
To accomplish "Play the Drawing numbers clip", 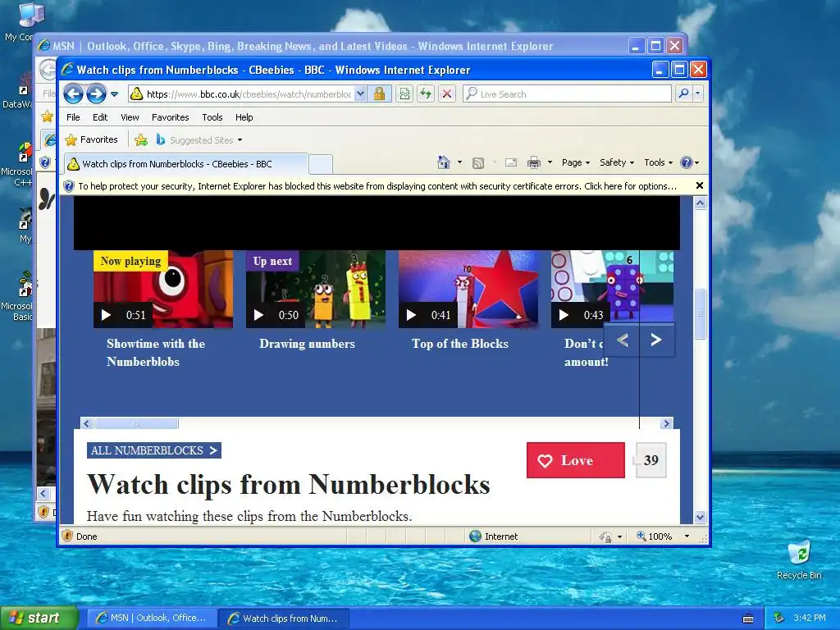I will coord(316,289).
